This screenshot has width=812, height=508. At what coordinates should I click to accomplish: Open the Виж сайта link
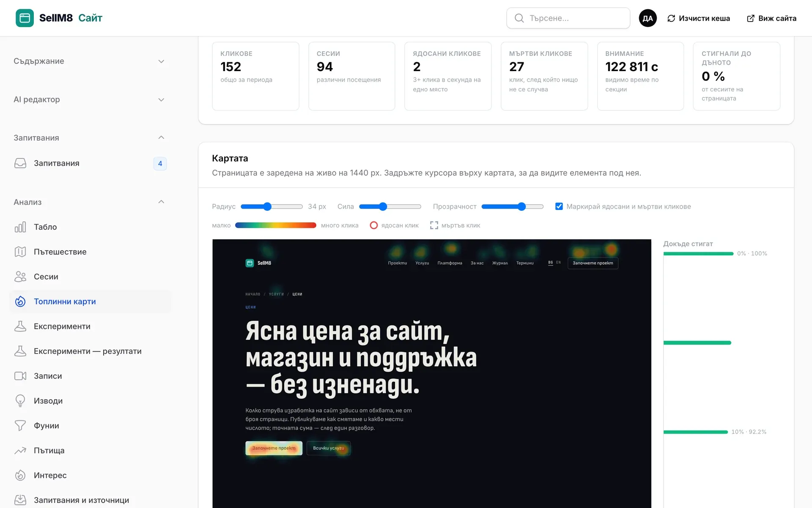coord(772,18)
